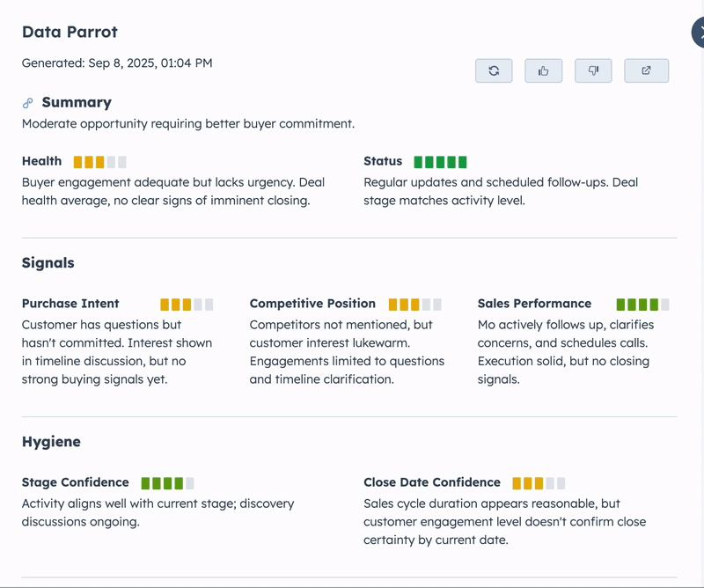Click the link icon beside the Summary heading
Screen dimensions: 704x588
coord(26,101)
